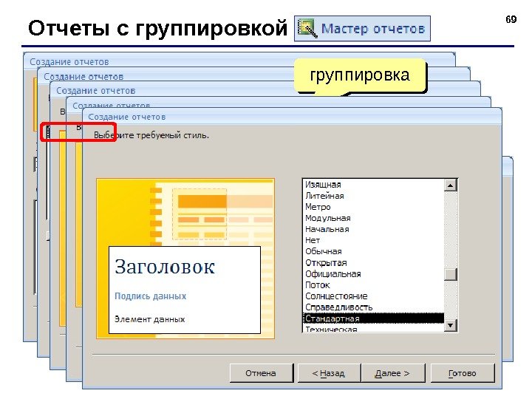Proceed with the Далее button
This screenshot has height=399, width=532.
[x=393, y=373]
